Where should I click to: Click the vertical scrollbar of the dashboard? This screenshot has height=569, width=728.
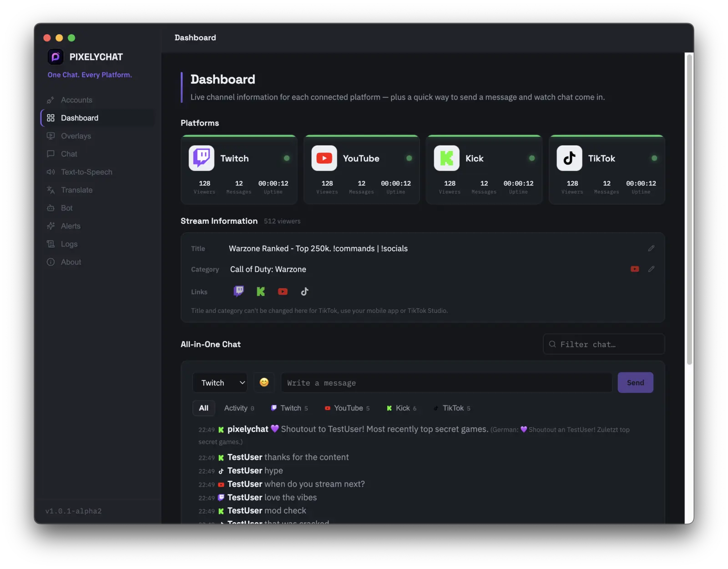tap(689, 209)
